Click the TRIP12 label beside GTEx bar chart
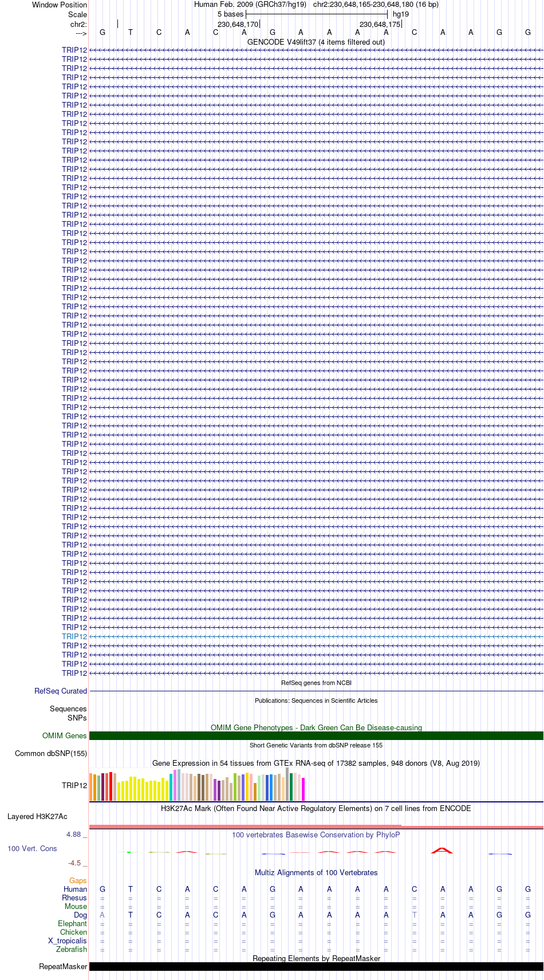 click(x=74, y=785)
